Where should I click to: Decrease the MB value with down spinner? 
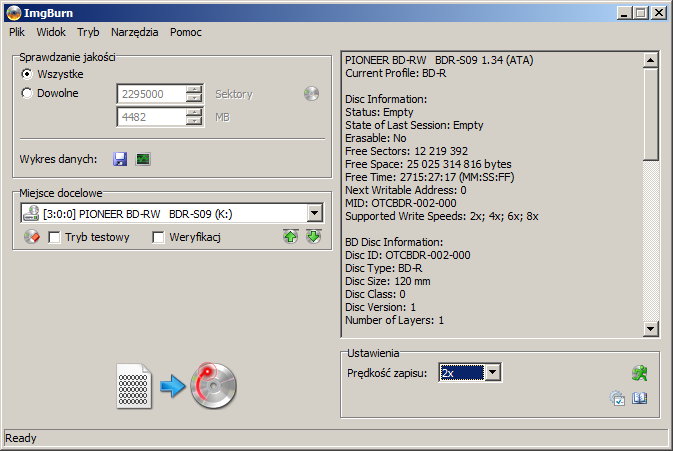194,121
